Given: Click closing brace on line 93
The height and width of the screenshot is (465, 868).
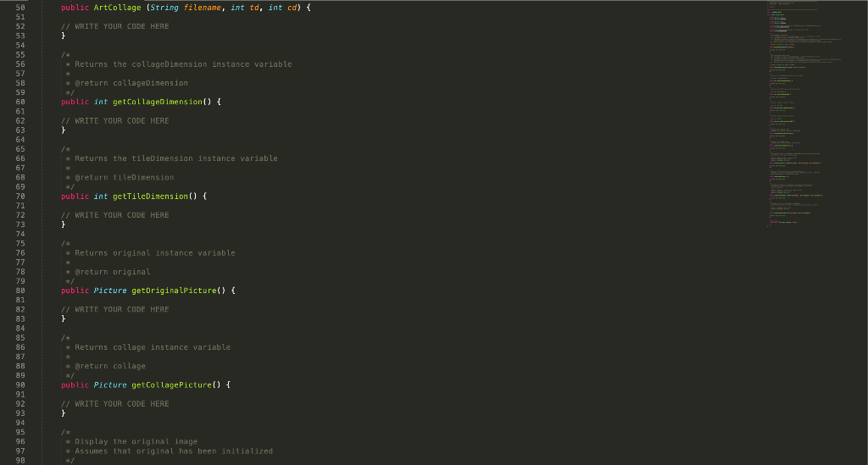Looking at the screenshot, I should pos(63,413).
